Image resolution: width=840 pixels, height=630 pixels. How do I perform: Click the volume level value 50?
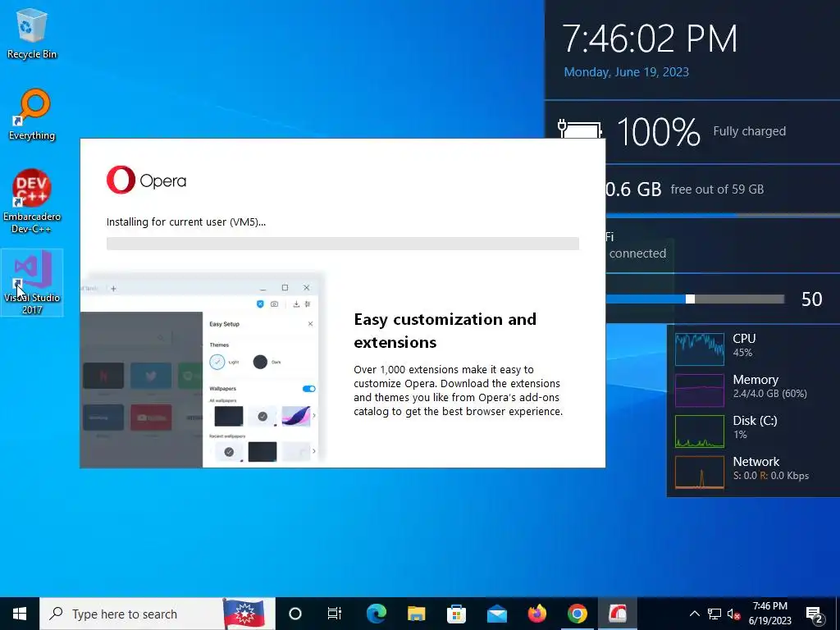tap(811, 299)
